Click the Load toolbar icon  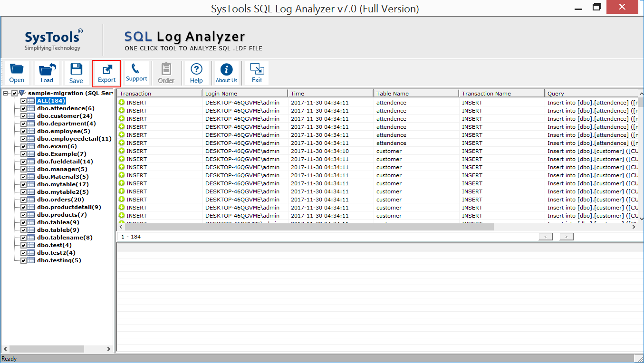pyautogui.click(x=47, y=72)
